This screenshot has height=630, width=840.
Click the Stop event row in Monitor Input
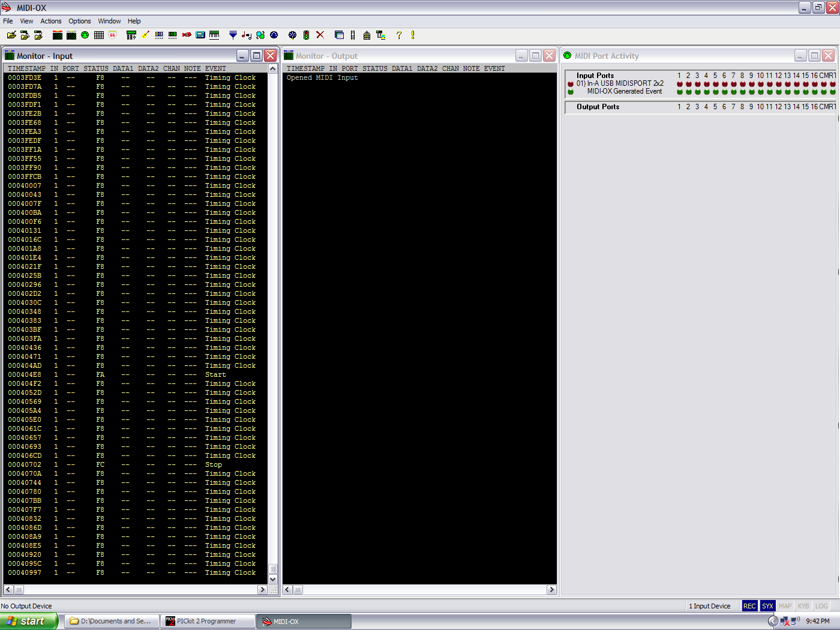136,464
